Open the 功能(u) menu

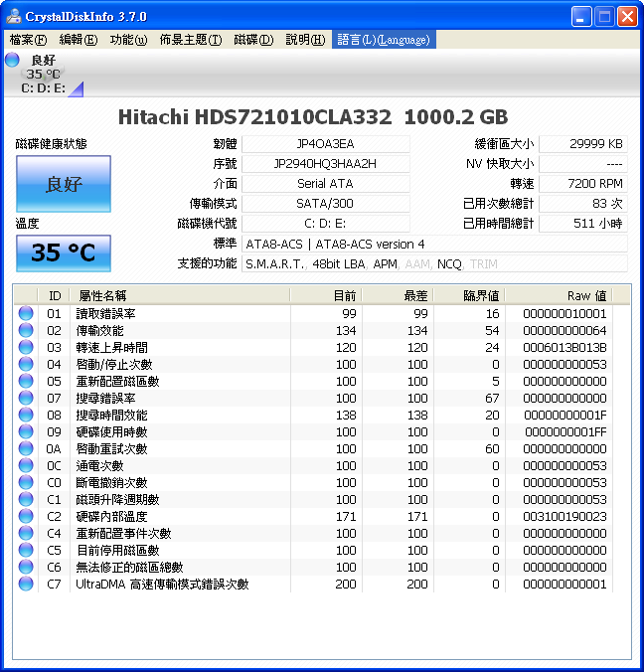click(128, 40)
